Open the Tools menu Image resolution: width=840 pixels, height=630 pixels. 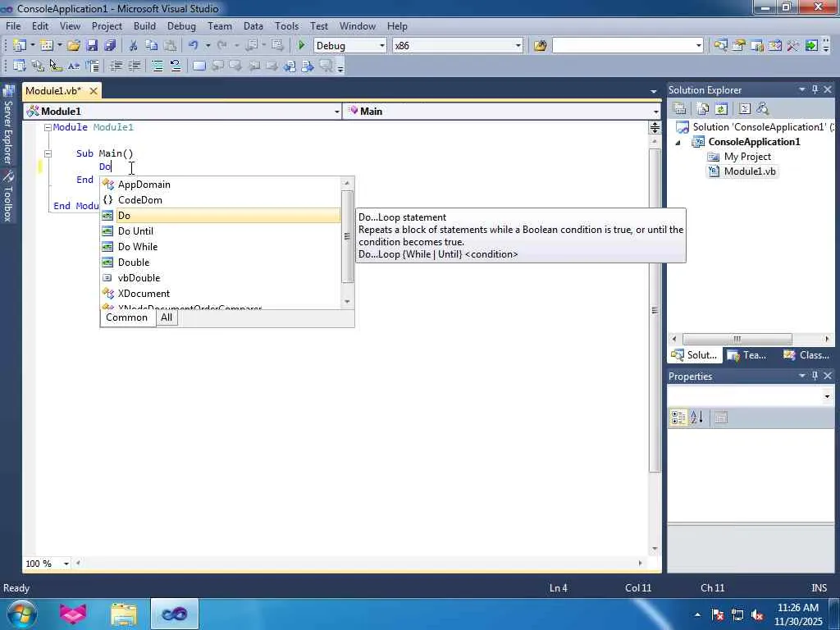[286, 25]
